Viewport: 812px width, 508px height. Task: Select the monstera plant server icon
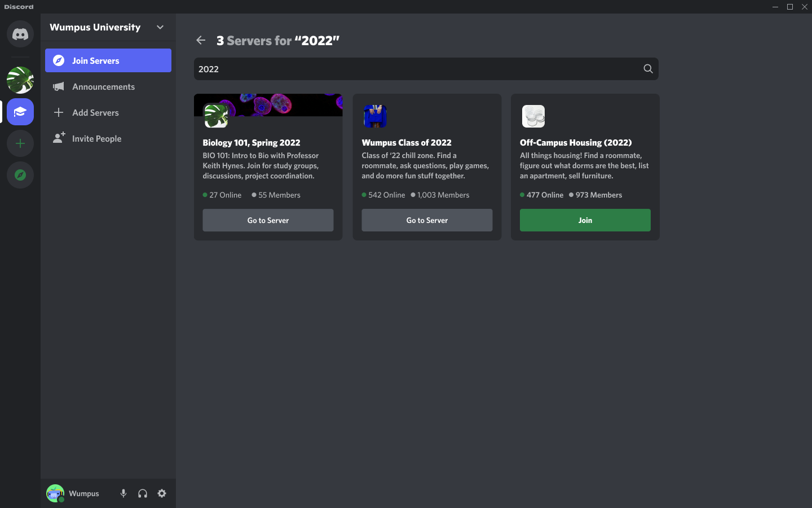tap(20, 80)
